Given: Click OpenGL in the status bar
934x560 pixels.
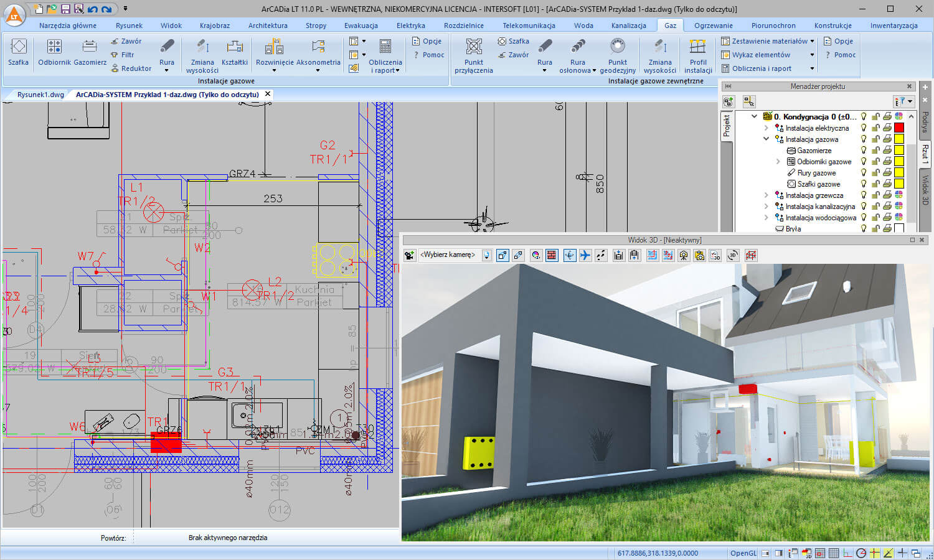Looking at the screenshot, I should click(x=743, y=553).
